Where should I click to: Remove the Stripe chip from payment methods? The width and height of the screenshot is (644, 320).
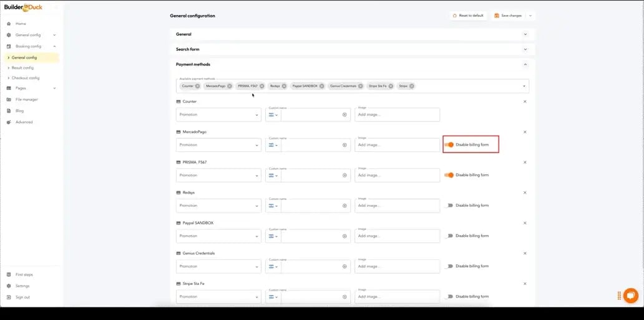pyautogui.click(x=411, y=86)
